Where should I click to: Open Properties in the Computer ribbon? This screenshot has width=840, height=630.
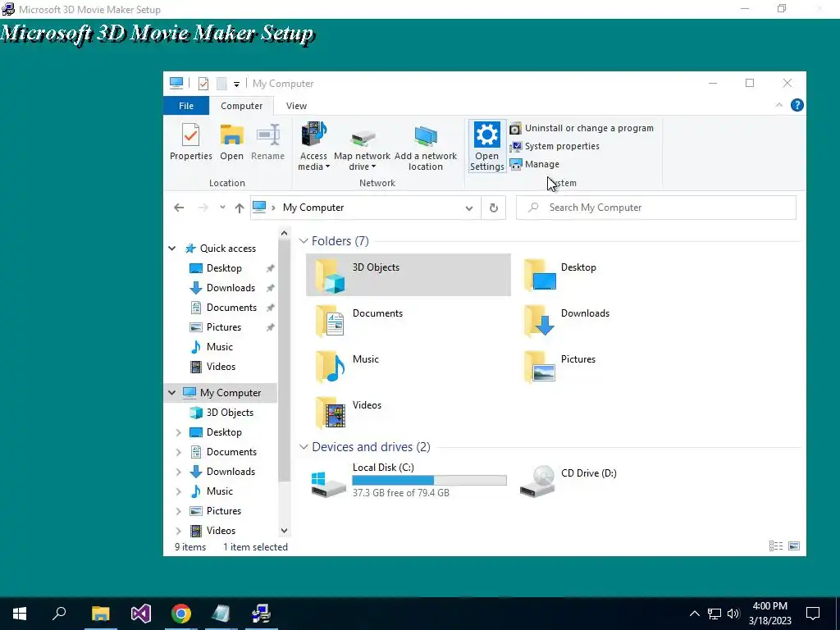point(190,141)
